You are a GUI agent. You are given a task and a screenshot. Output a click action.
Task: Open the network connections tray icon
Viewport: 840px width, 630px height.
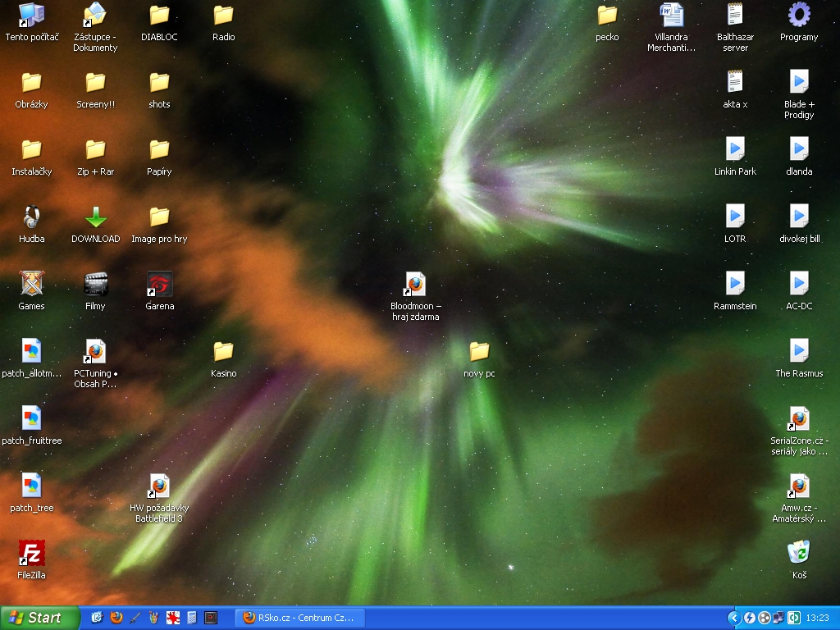click(779, 618)
